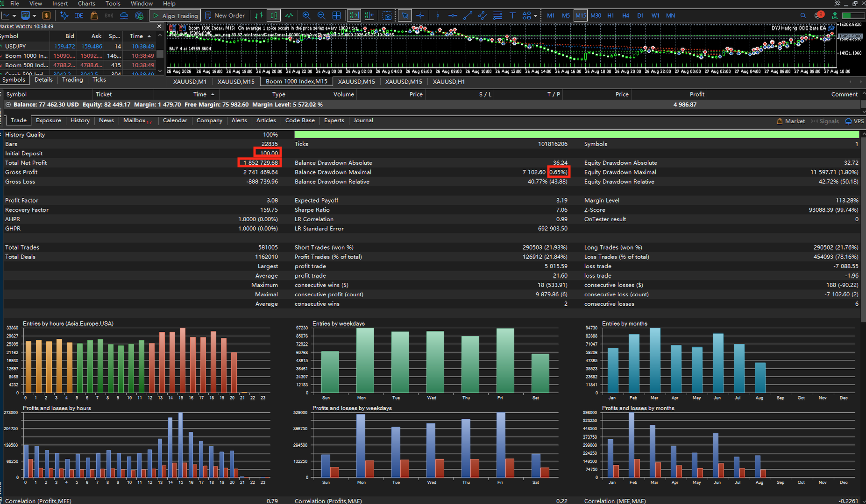866x504 pixels.
Task: Switch timeframe to MN
Action: coord(670,15)
